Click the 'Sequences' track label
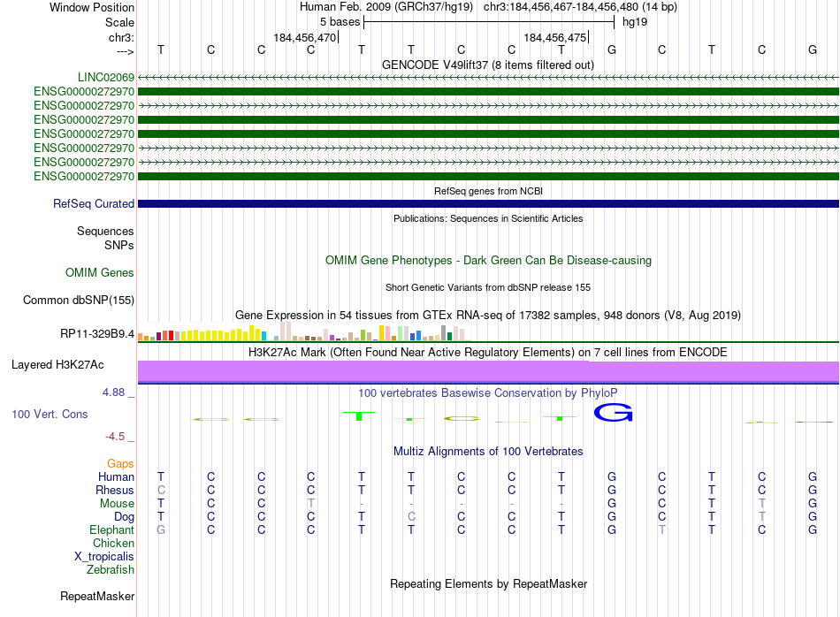 coord(105,231)
